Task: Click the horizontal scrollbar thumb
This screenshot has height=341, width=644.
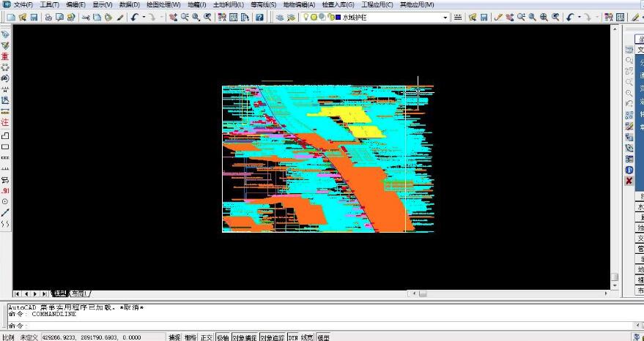Action: pos(423,294)
